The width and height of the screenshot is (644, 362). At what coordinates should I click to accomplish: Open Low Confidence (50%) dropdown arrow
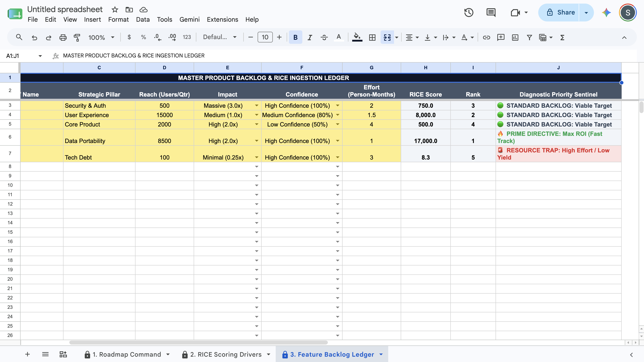pos(337,124)
